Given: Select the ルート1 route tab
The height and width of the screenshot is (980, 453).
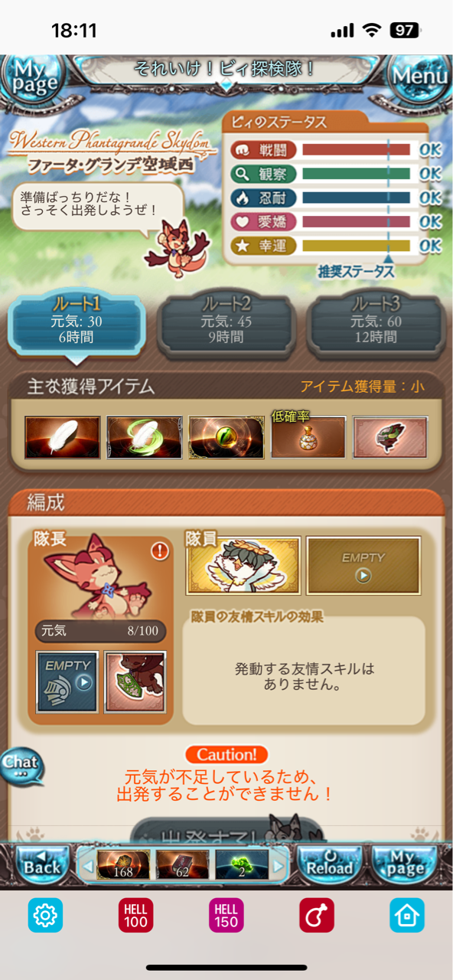Looking at the screenshot, I should tap(77, 323).
